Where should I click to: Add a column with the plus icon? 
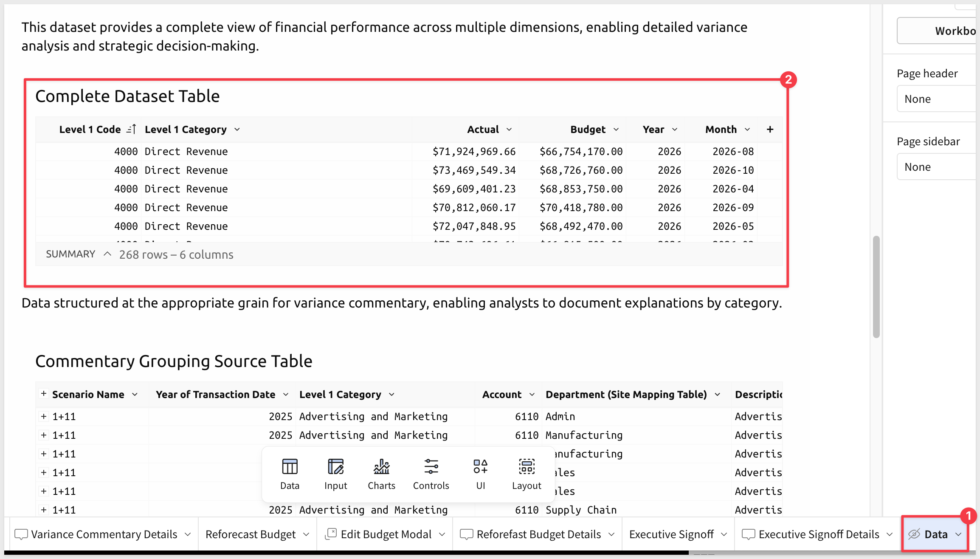[770, 129]
